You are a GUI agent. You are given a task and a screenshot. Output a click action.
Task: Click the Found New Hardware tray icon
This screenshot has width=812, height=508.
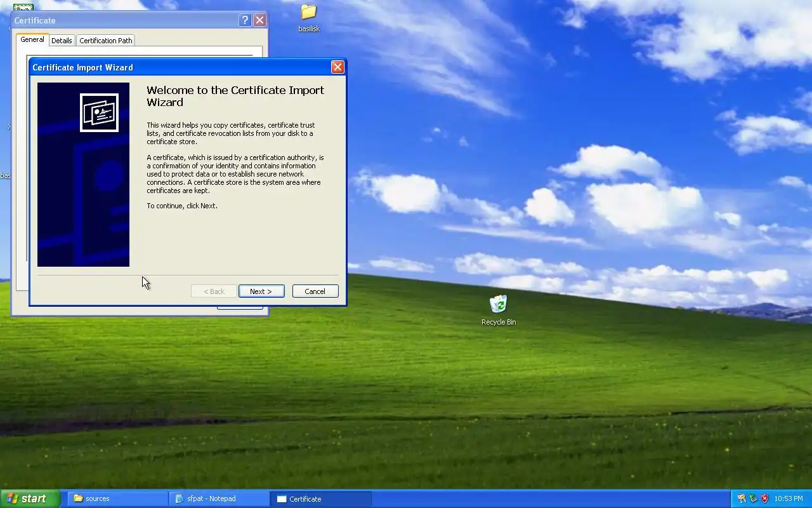click(x=742, y=498)
